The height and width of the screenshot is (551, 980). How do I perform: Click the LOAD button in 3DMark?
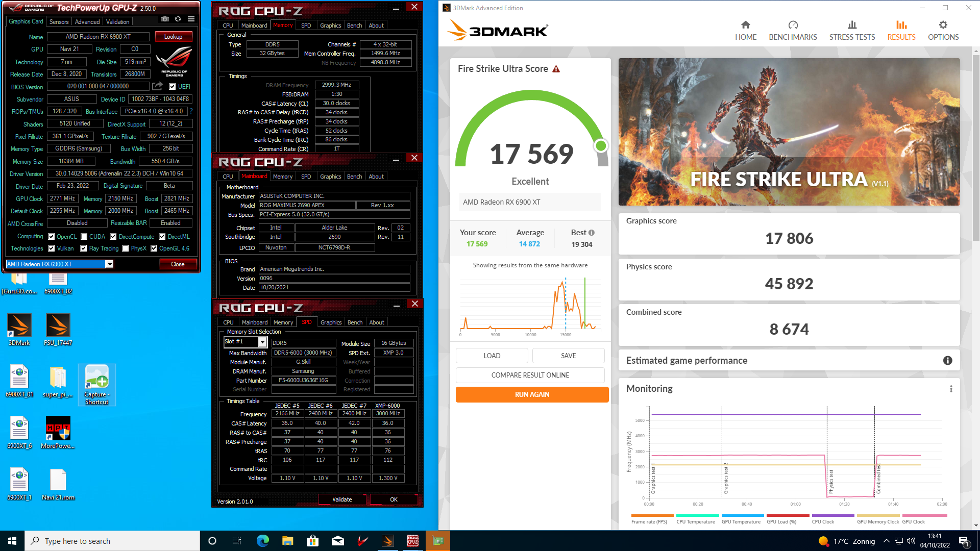[x=492, y=356]
